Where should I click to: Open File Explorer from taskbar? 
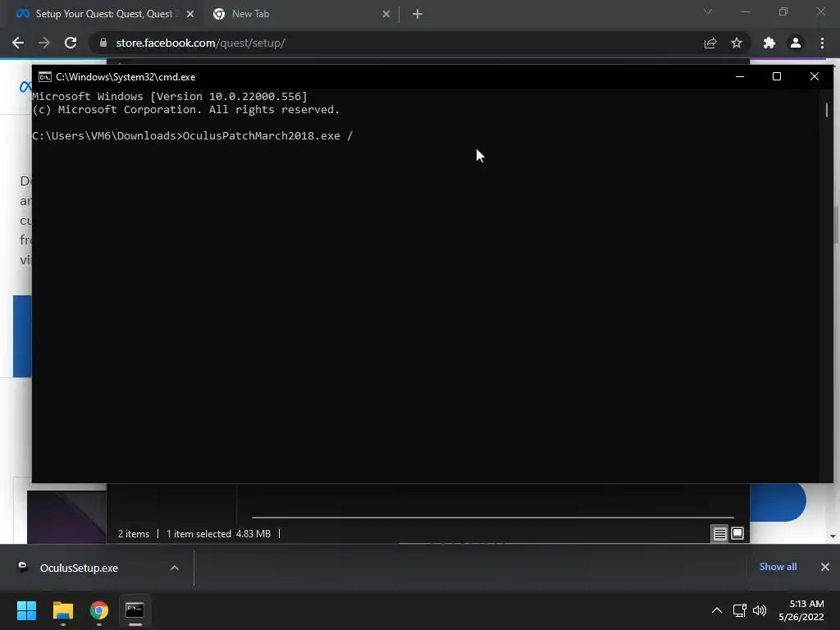[62, 610]
